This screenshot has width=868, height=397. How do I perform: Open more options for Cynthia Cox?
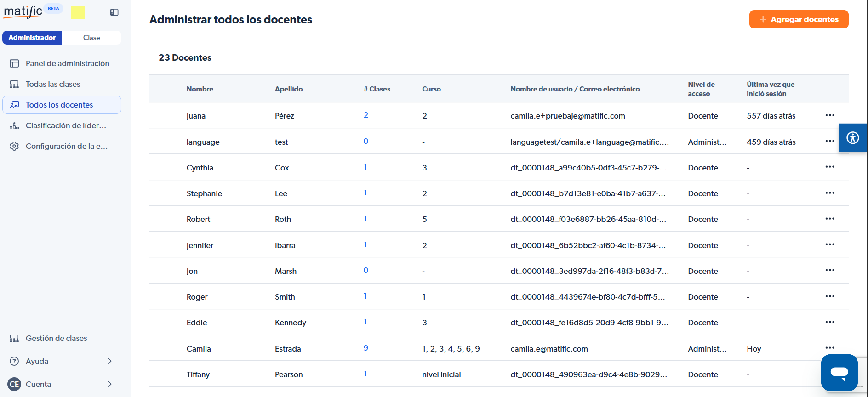click(829, 167)
